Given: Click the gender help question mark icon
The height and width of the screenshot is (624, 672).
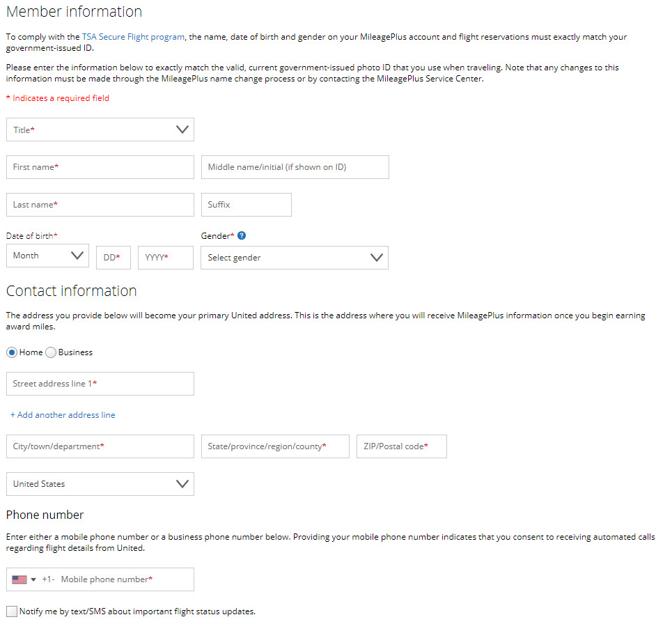Looking at the screenshot, I should [x=242, y=235].
